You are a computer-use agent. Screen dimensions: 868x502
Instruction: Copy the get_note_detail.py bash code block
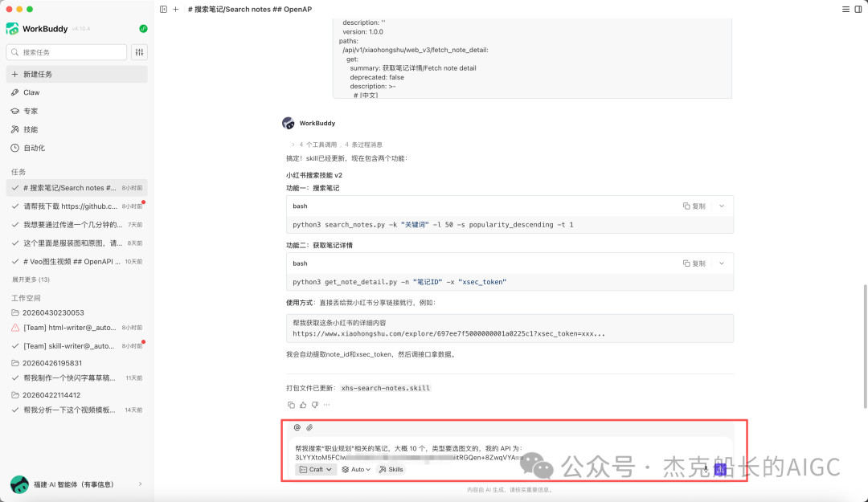click(x=694, y=263)
